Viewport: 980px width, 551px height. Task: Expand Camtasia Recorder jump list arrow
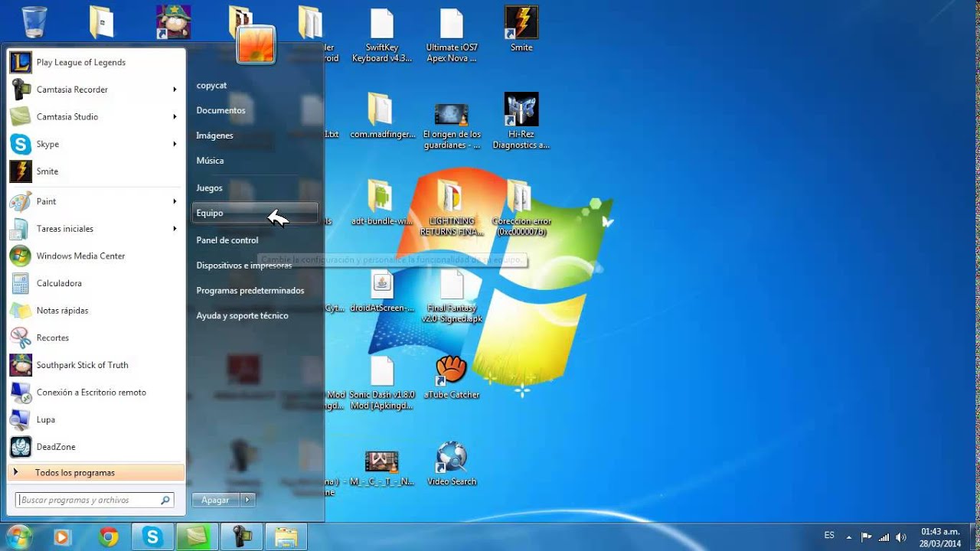(175, 90)
